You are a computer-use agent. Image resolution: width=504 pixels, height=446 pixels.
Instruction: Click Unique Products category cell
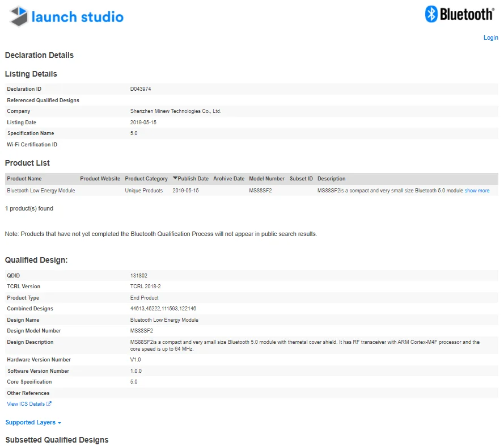(x=143, y=191)
